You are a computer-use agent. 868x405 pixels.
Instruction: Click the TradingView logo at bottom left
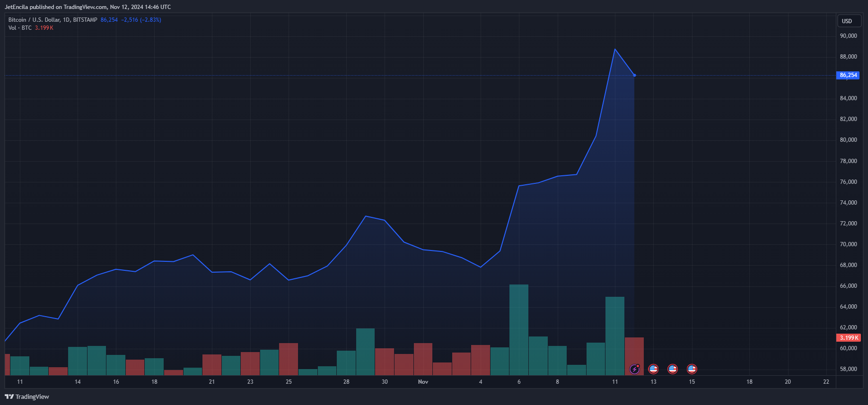pos(27,396)
